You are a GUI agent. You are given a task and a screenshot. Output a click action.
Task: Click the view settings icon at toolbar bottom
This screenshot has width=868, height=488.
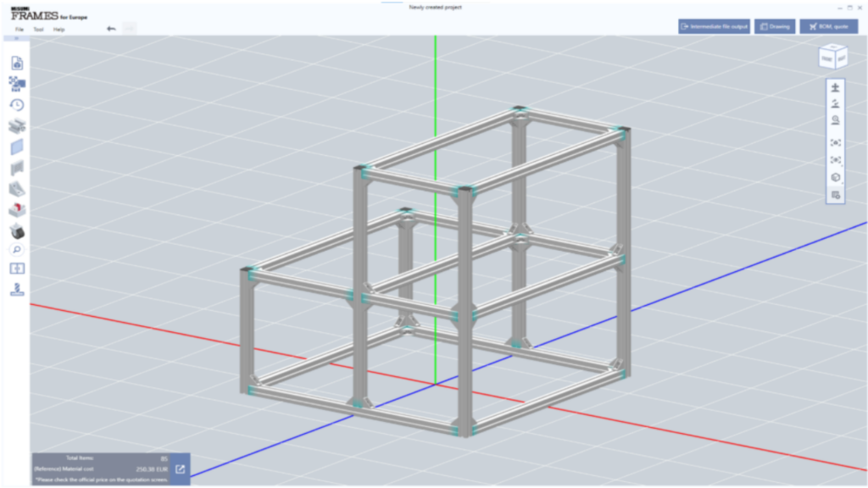[836, 195]
